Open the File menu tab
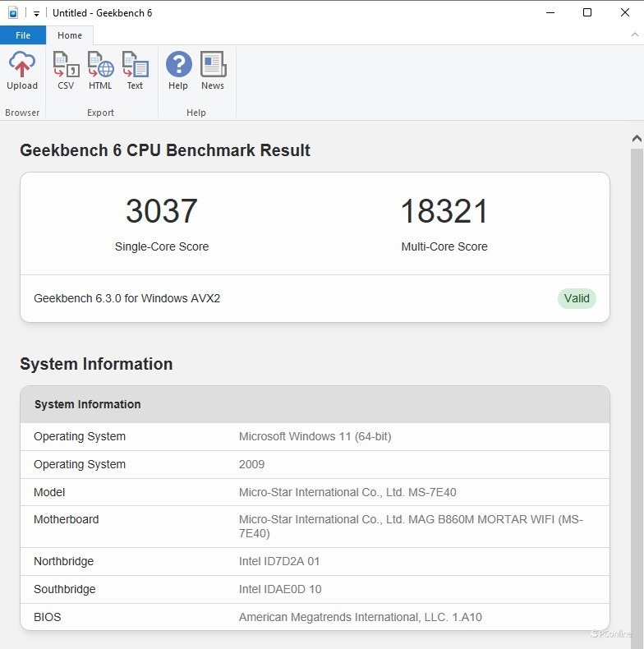The width and height of the screenshot is (644, 649). pyautogui.click(x=23, y=35)
